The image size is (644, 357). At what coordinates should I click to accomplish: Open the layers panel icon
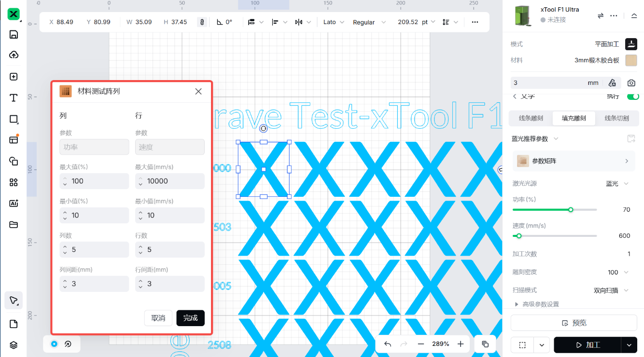[14, 344]
